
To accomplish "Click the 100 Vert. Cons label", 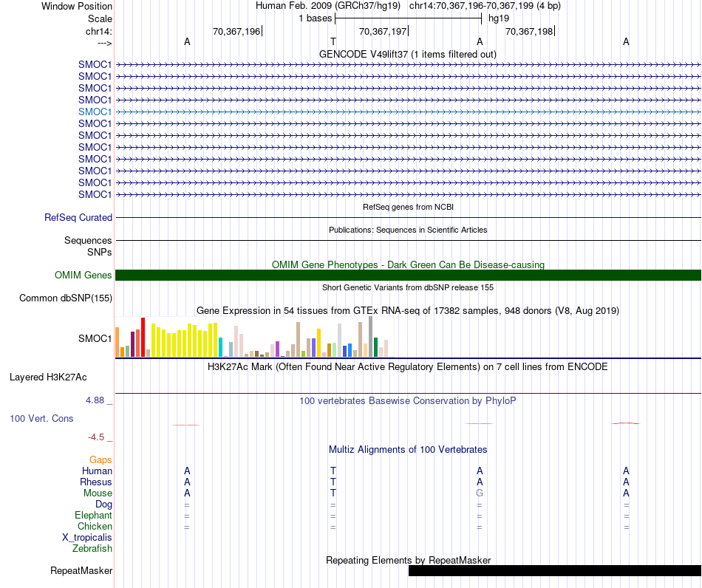I will [41, 419].
